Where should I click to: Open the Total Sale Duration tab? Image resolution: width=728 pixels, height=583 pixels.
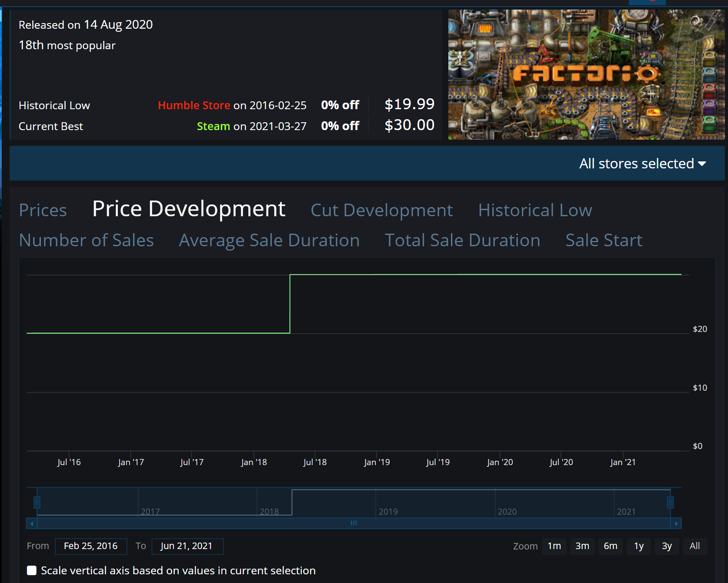[462, 240]
